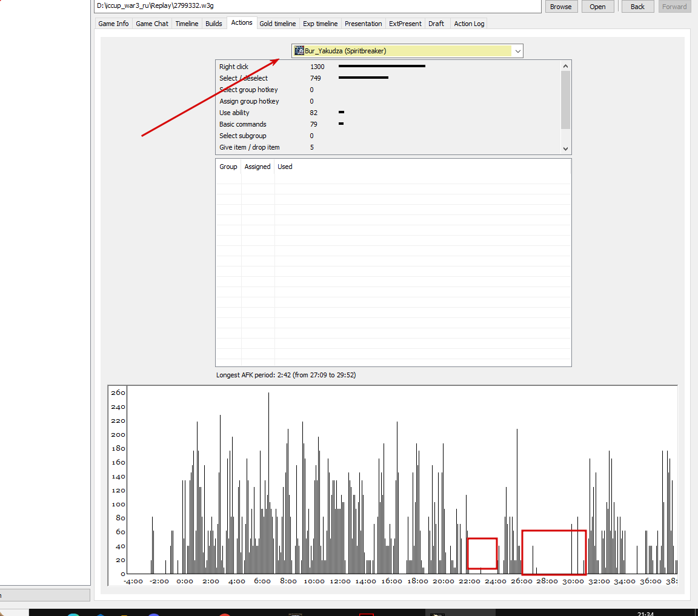This screenshot has width=698, height=616.
Task: Select the Select / deselect row
Action: point(387,78)
